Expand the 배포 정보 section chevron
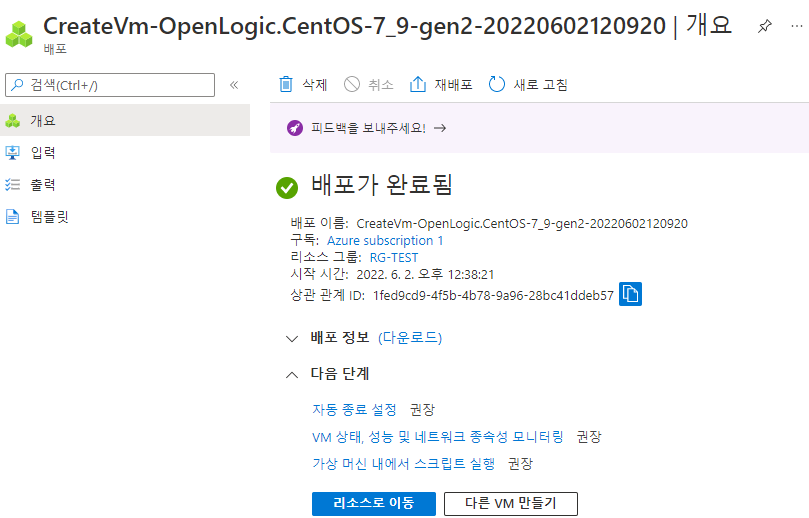 pyautogui.click(x=292, y=338)
